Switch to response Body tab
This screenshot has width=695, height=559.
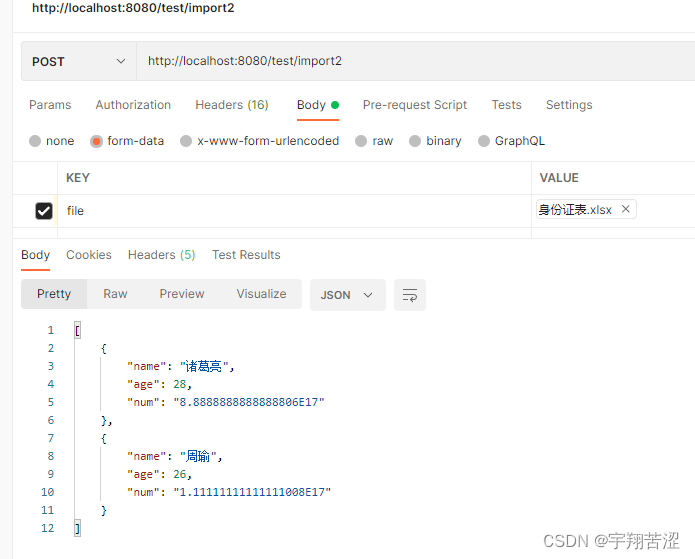35,255
